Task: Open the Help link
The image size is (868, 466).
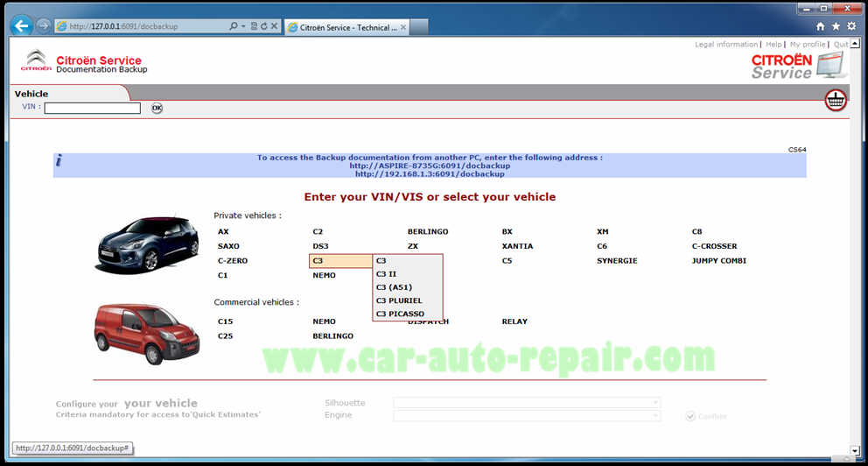Action: 773,45
